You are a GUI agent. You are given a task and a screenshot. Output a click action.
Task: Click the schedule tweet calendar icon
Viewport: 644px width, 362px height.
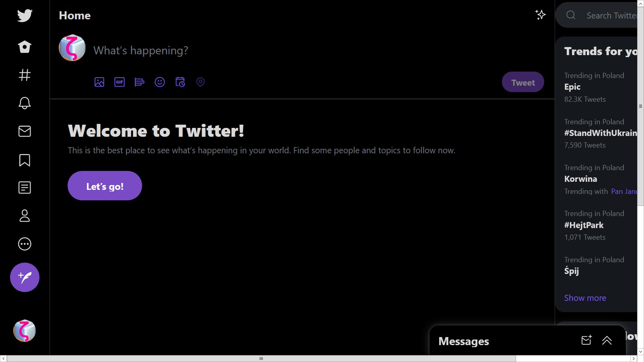pyautogui.click(x=180, y=82)
